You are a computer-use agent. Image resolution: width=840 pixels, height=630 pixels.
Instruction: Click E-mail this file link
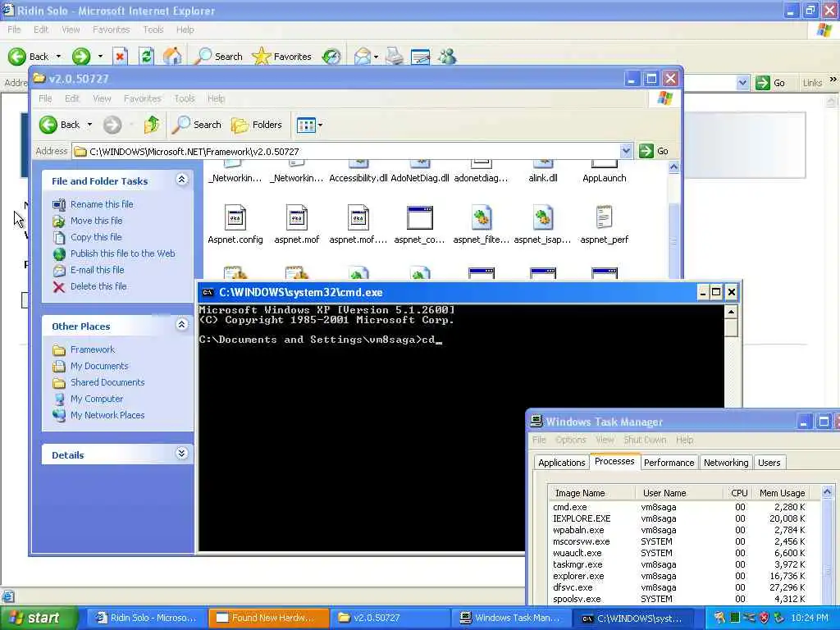coord(97,270)
